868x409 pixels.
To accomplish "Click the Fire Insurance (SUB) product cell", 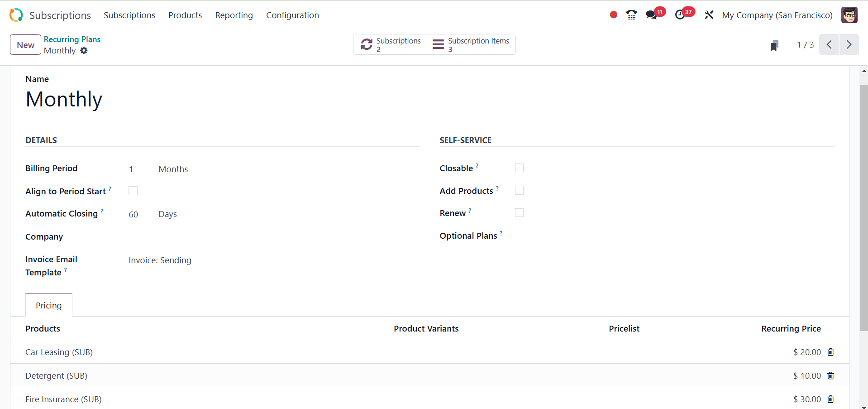I will click(63, 399).
